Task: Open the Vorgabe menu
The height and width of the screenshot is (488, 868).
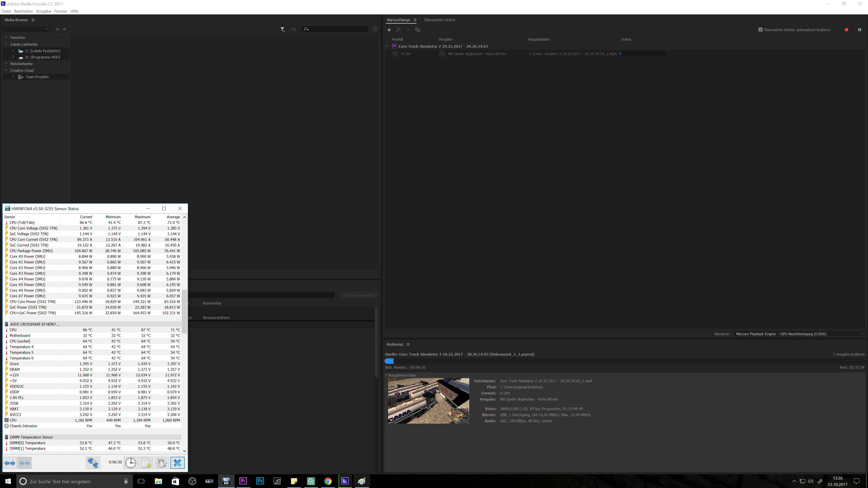Action: (43, 11)
